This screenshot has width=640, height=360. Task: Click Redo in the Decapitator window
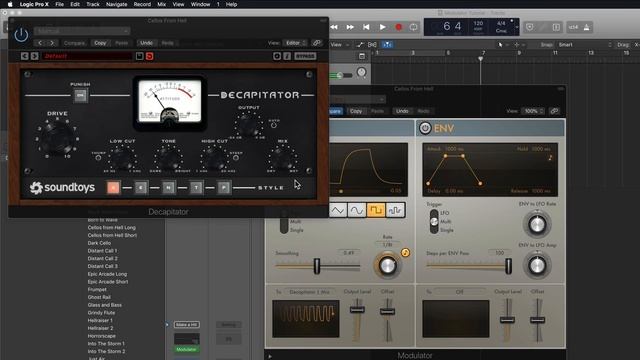tap(167, 43)
